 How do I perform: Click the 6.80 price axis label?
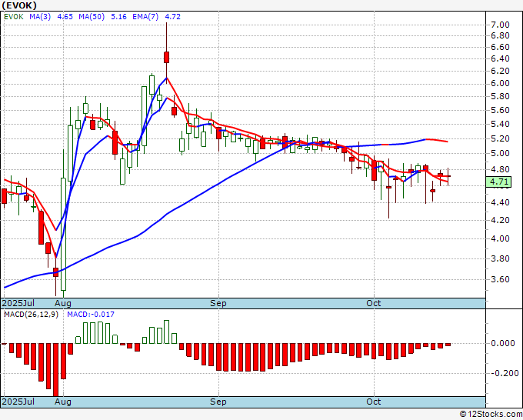[500, 35]
